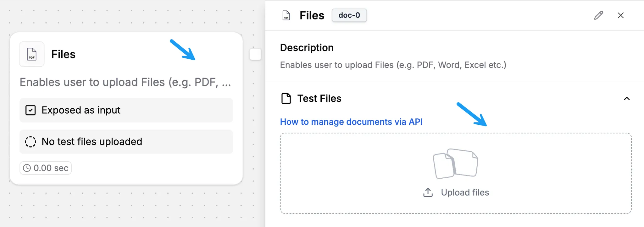Click the Files title on the node card
The image size is (644, 227).
pos(63,54)
